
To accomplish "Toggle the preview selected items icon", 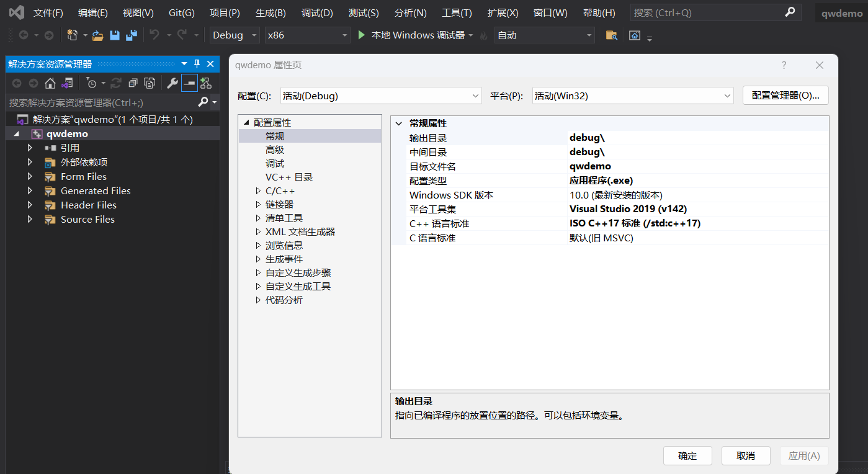I will click(x=189, y=83).
